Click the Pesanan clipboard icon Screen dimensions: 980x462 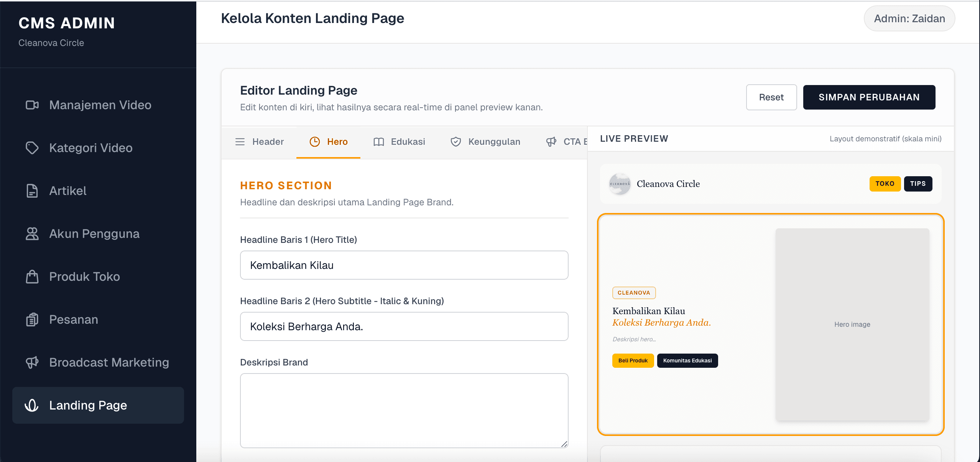coord(32,319)
